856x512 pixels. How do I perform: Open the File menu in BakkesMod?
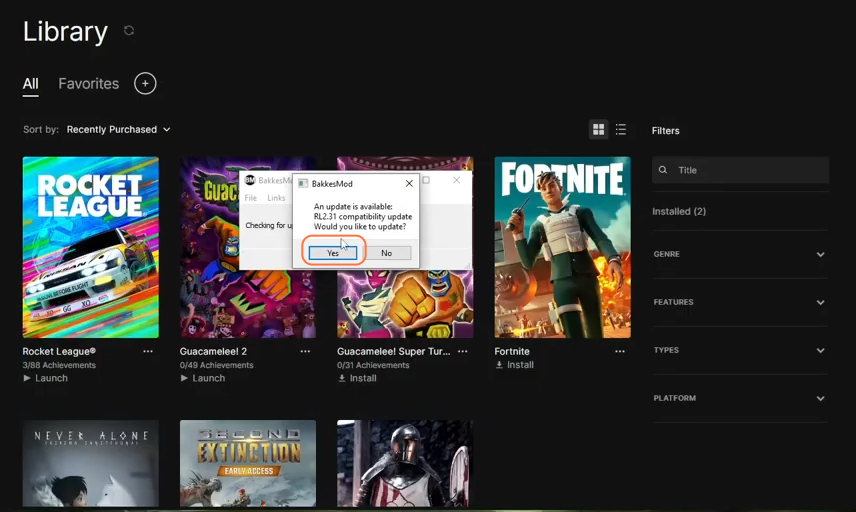251,198
